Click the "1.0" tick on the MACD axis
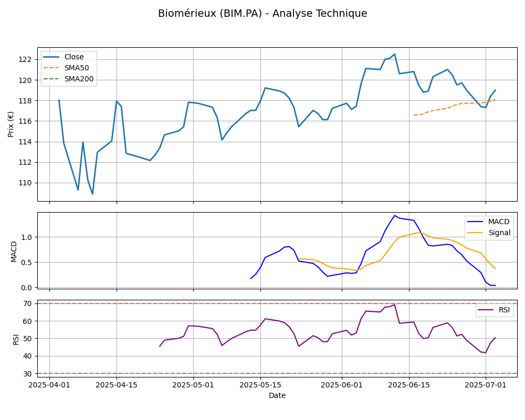This screenshot has width=525, height=420. 26,237
